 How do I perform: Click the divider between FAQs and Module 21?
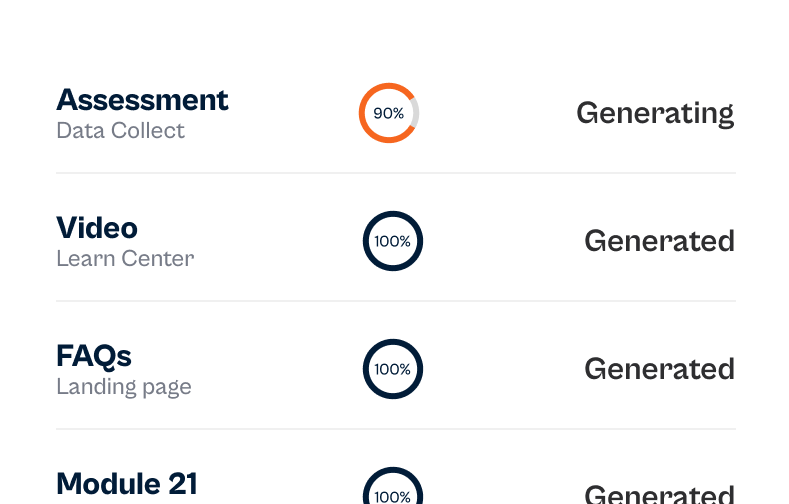(x=395, y=429)
